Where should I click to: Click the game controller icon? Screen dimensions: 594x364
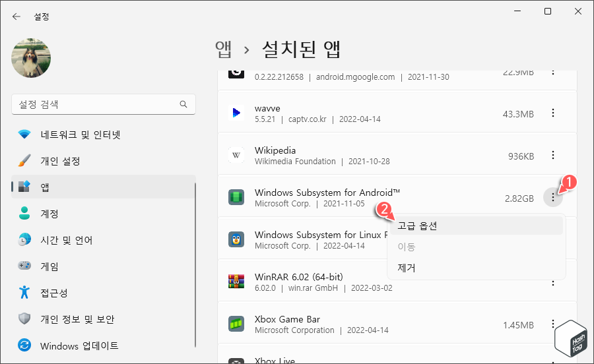coord(24,265)
